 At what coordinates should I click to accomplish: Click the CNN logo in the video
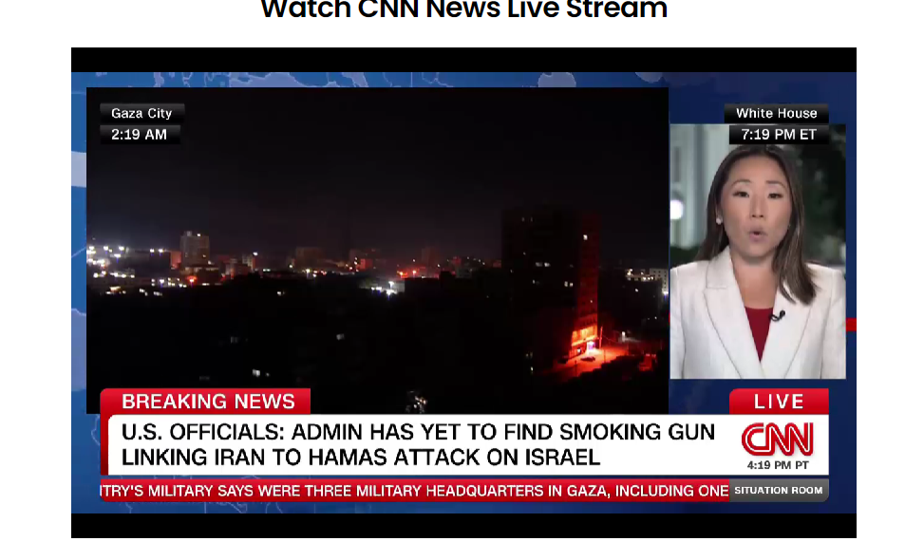[x=777, y=439]
